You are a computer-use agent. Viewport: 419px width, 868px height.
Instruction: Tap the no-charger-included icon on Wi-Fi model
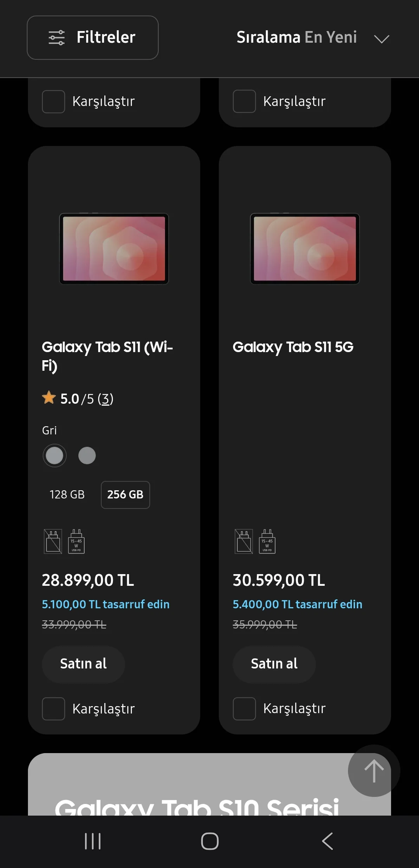pos(53,542)
